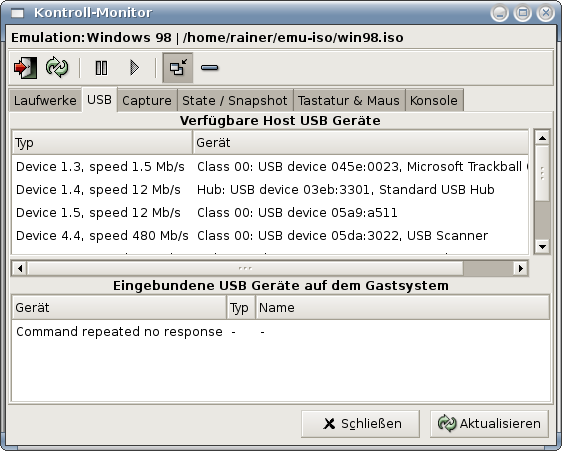Switch to the Capture tab
The width and height of the screenshot is (562, 451).
(147, 100)
